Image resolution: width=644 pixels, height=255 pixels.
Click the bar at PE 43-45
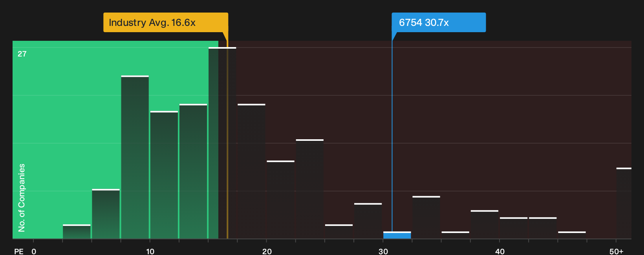tap(543, 228)
